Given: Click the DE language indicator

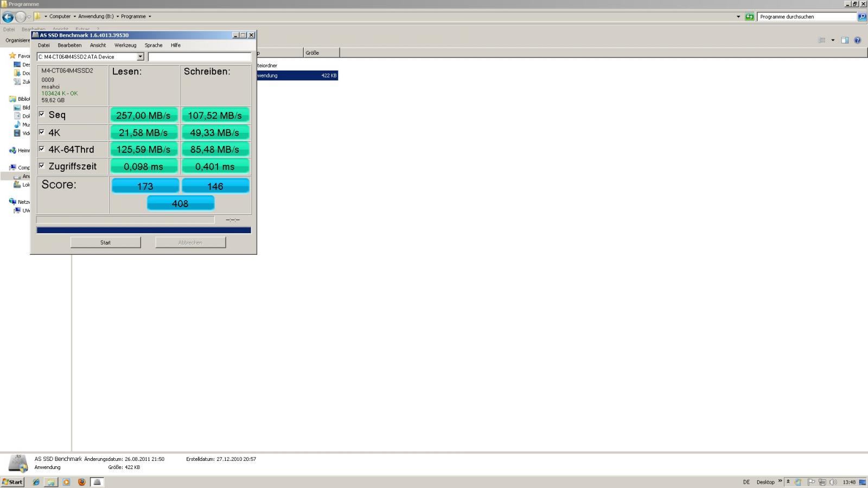Looking at the screenshot, I should tap(746, 482).
